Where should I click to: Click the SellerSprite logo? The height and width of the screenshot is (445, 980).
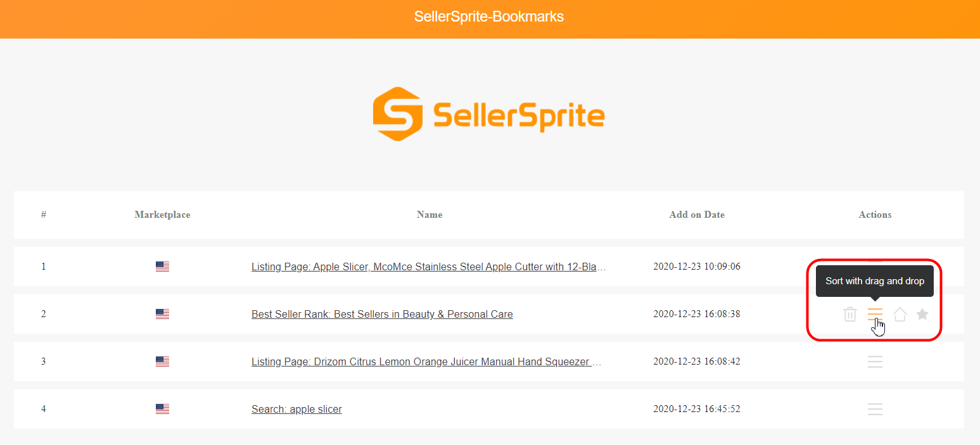point(488,115)
